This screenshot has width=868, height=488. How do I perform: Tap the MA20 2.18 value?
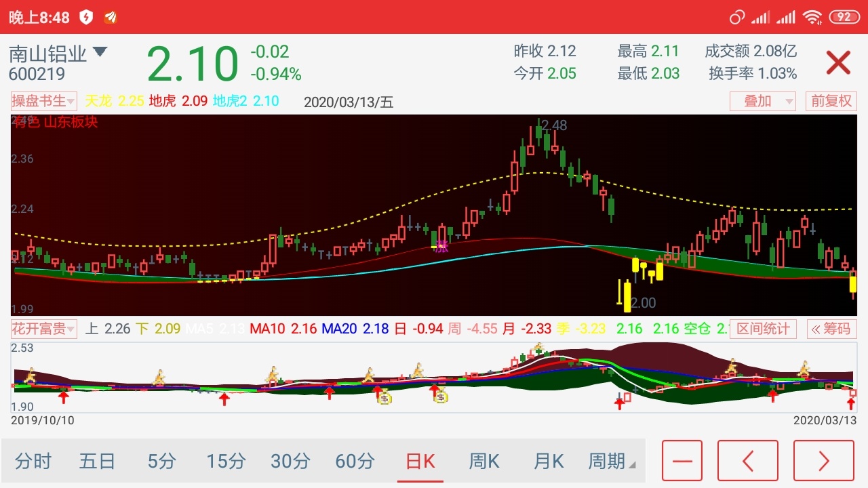pos(355,329)
